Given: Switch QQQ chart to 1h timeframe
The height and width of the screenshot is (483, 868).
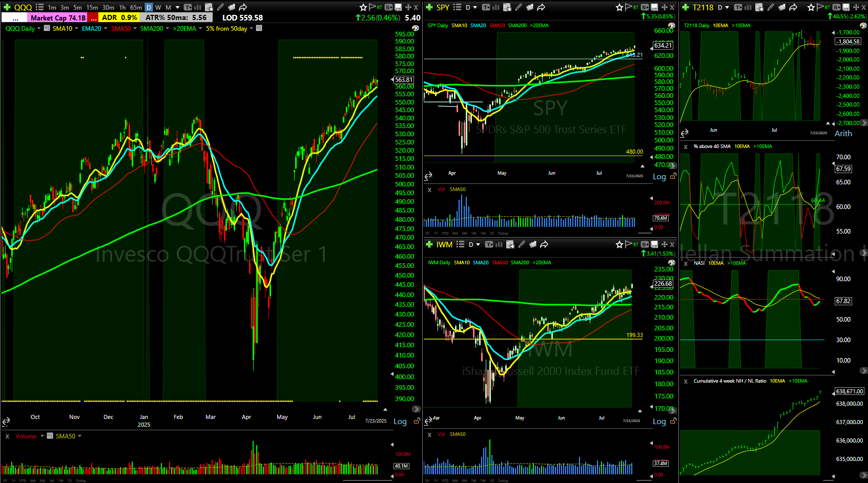Looking at the screenshot, I should click(122, 8).
